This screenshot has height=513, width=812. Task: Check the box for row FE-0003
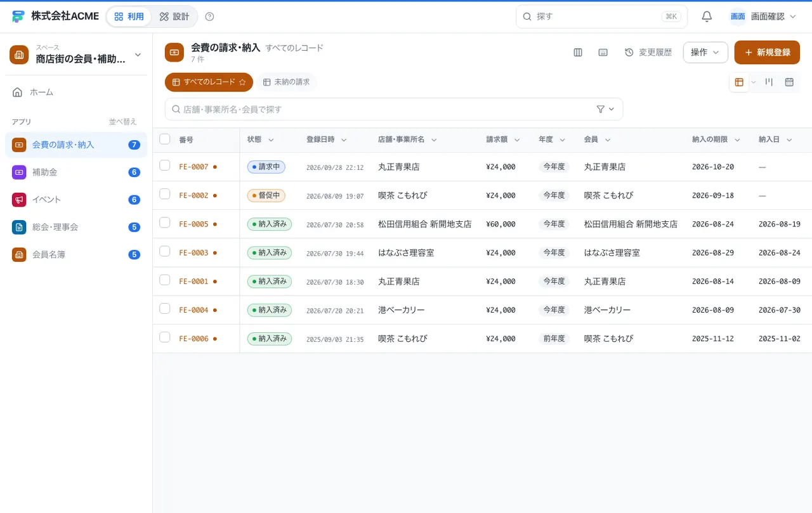pyautogui.click(x=165, y=251)
